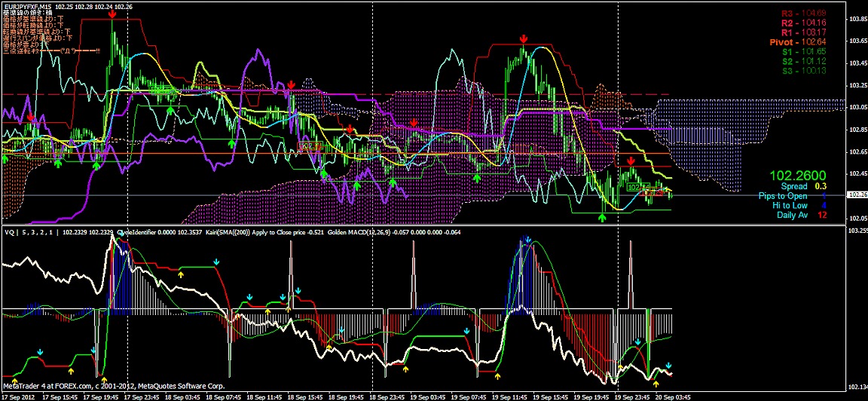Click the 103.85 level on the price scale
The width and height of the screenshot is (868, 401).
[857, 18]
